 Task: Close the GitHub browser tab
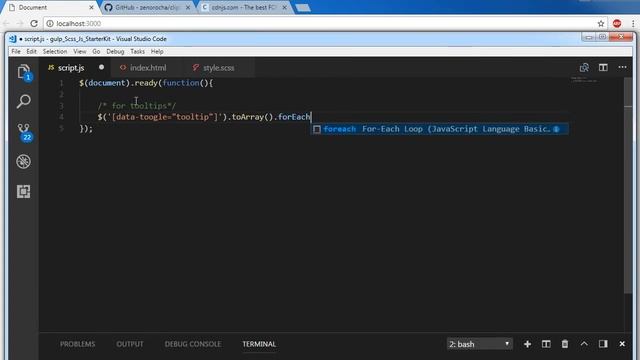(x=188, y=7)
